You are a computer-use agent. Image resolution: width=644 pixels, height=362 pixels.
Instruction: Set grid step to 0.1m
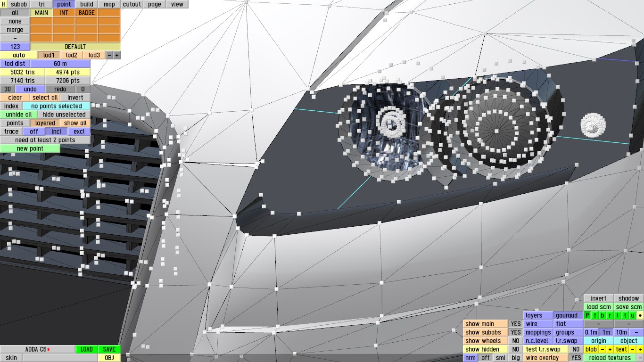tap(591, 332)
